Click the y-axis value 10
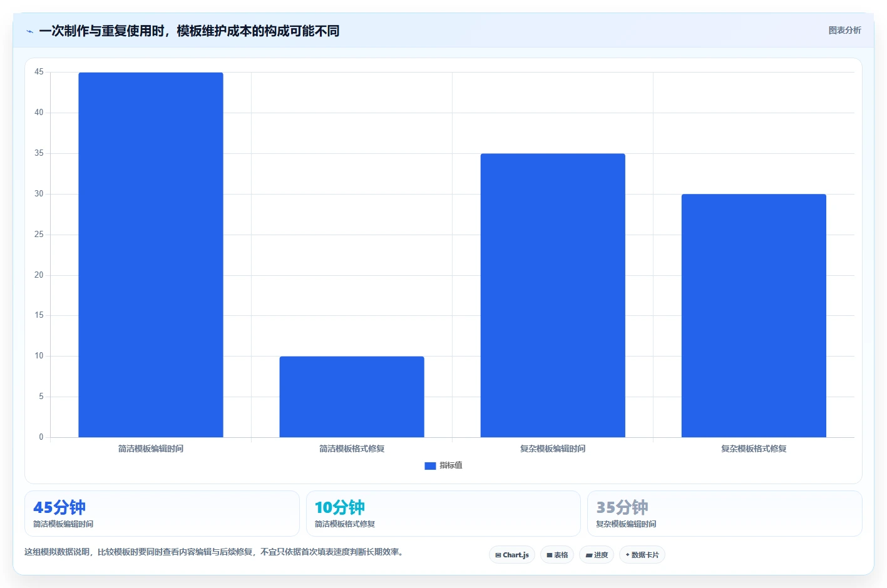 (x=39, y=356)
